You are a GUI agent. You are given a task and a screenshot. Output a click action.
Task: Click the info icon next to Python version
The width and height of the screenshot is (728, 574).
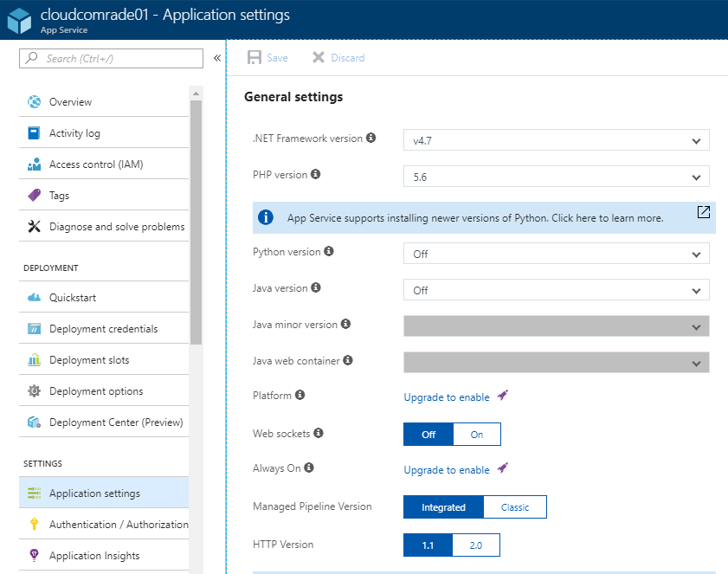(x=329, y=251)
